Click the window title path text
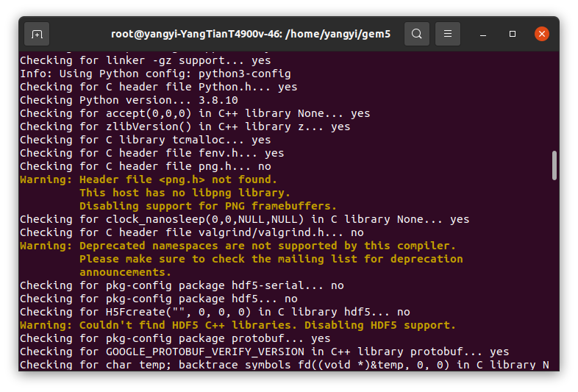This screenshot has height=392, width=578. click(251, 34)
